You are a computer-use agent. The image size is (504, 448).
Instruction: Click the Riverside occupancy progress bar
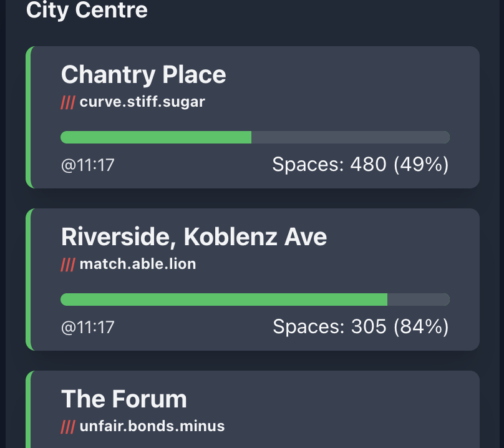click(254, 299)
